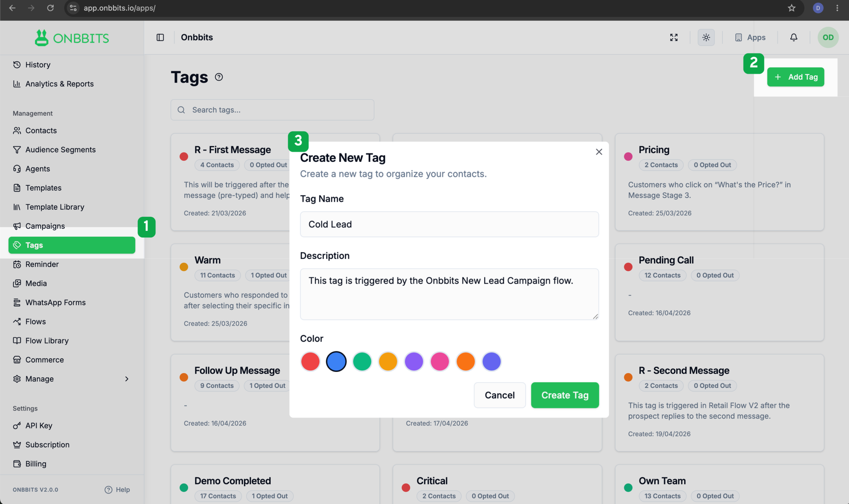The image size is (849, 504).
Task: Open the Pricing tag card
Action: [x=719, y=182]
